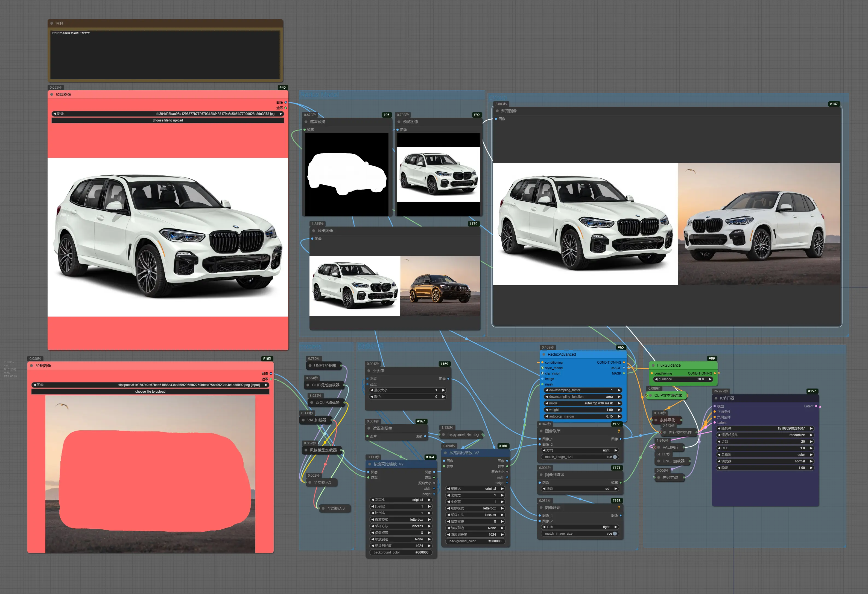Click the IMAGE output socket of ReduxAdvanced
This screenshot has width=868, height=594.
pyautogui.click(x=624, y=368)
